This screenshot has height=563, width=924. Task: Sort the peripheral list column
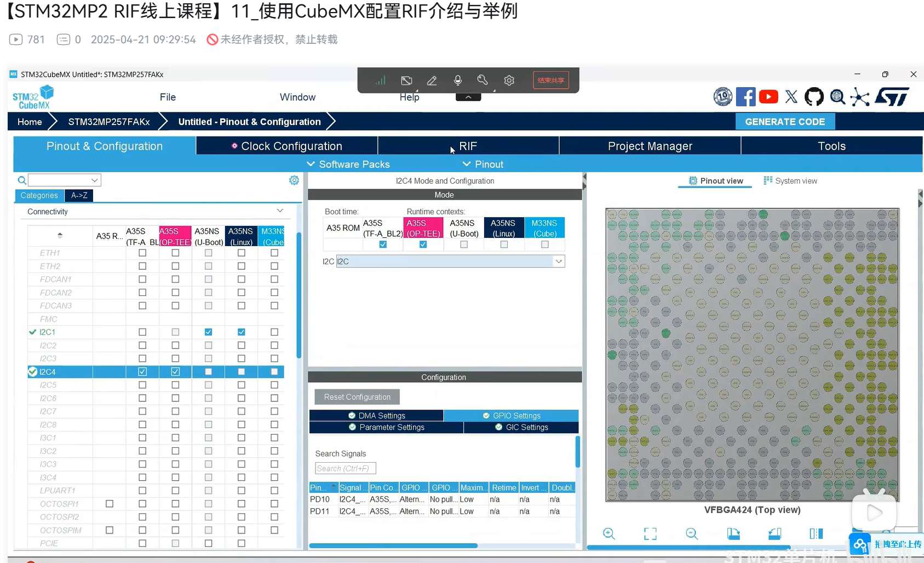60,236
